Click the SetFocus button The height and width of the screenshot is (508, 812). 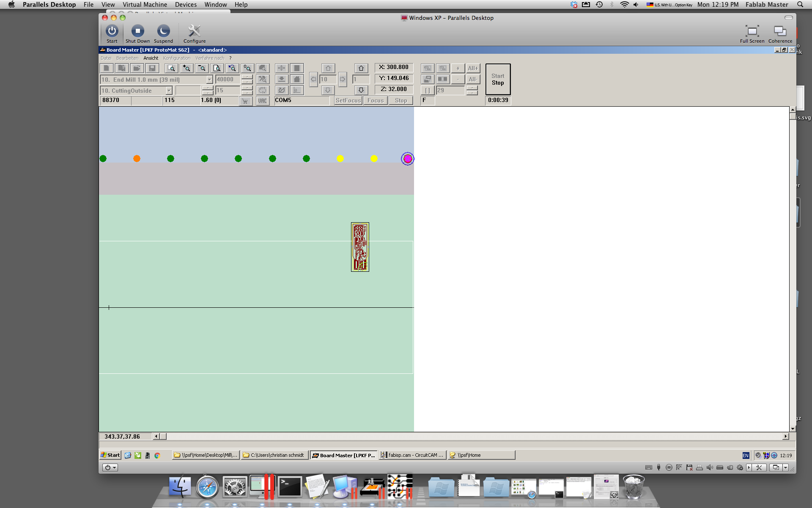pyautogui.click(x=348, y=100)
